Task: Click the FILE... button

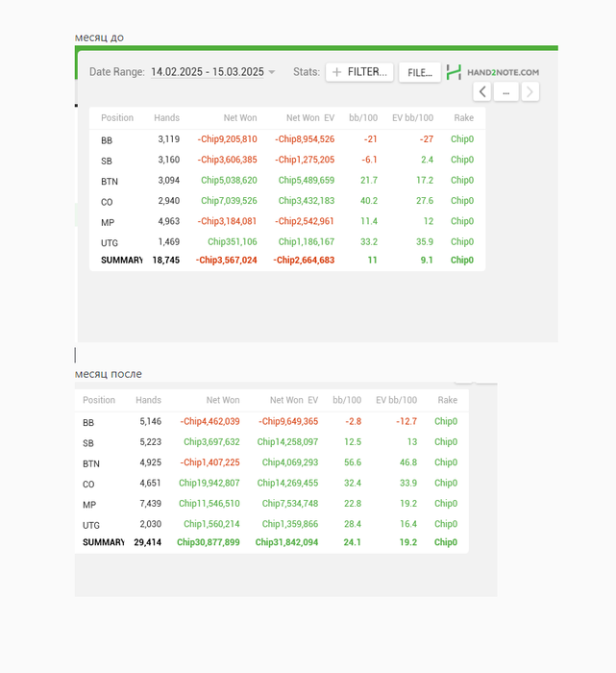Action: tap(420, 72)
